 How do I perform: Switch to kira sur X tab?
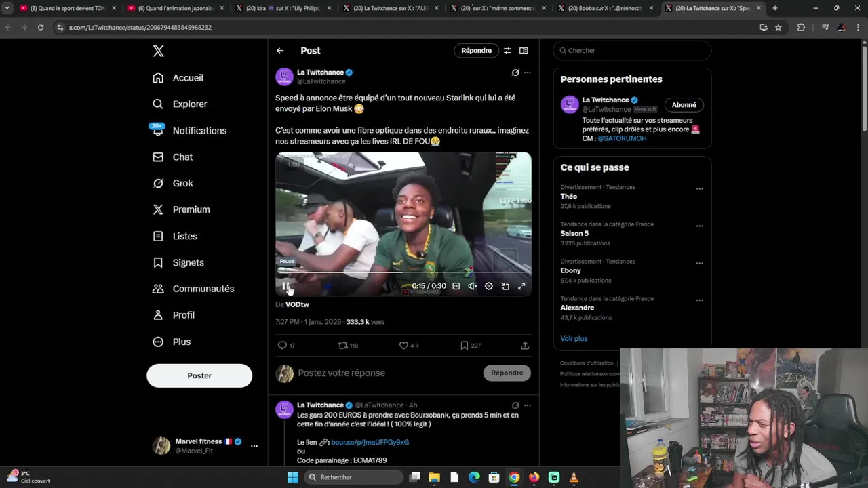(x=283, y=8)
